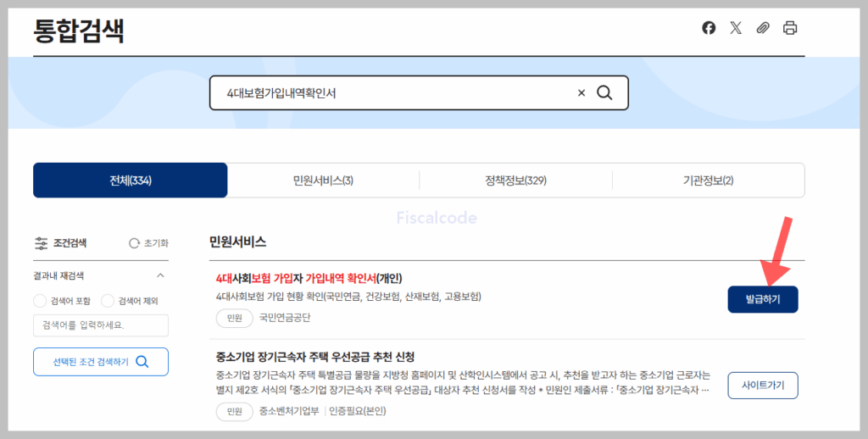This screenshot has height=439, width=868.
Task: Click the 검색어를 입력하세요 input field
Action: 101,325
